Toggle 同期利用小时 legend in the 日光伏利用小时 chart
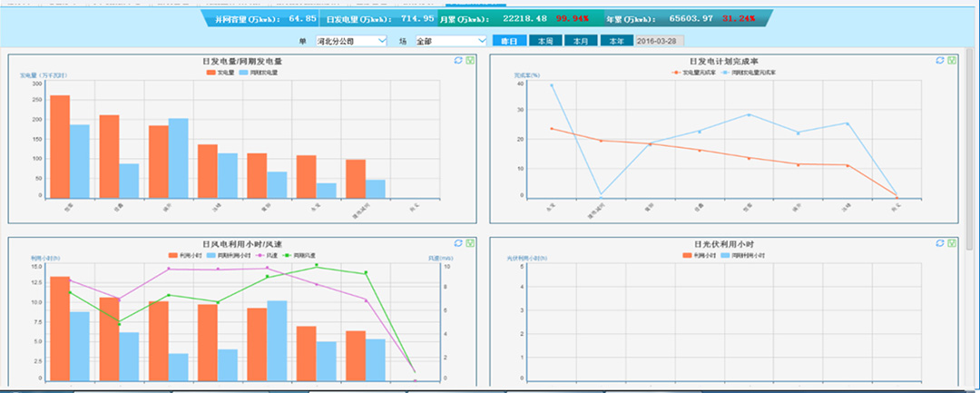 pyautogui.click(x=741, y=256)
